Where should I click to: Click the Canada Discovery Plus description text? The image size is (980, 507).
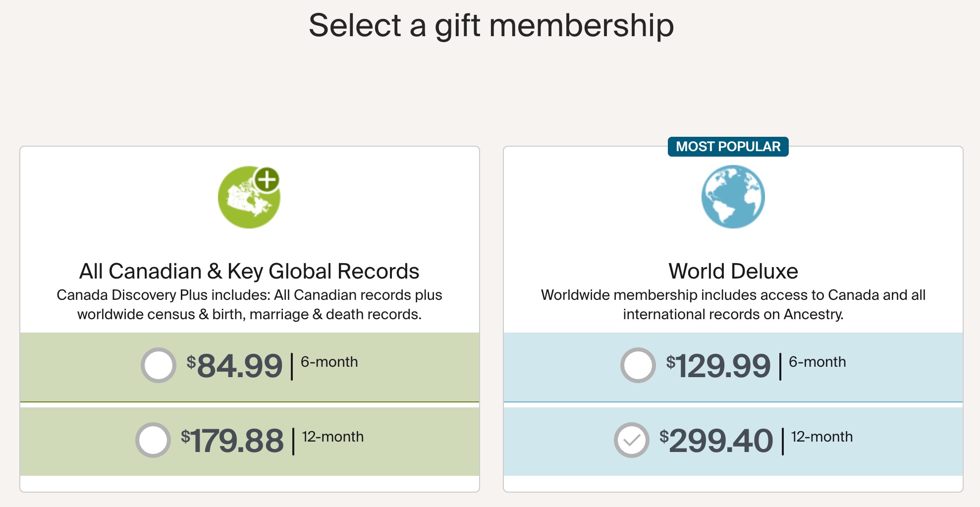[249, 304]
